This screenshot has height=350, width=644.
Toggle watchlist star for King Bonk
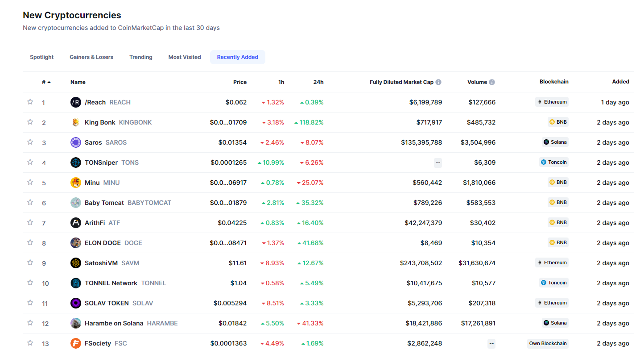[30, 122]
